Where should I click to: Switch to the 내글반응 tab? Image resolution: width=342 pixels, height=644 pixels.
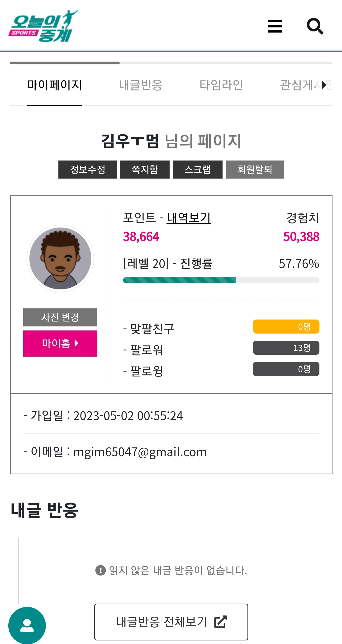(x=141, y=85)
